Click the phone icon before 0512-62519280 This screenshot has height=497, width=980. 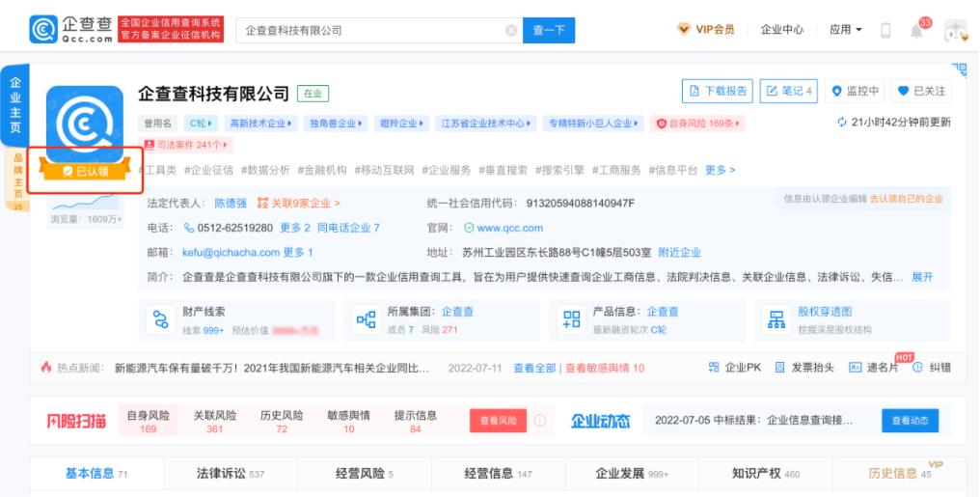tap(189, 228)
